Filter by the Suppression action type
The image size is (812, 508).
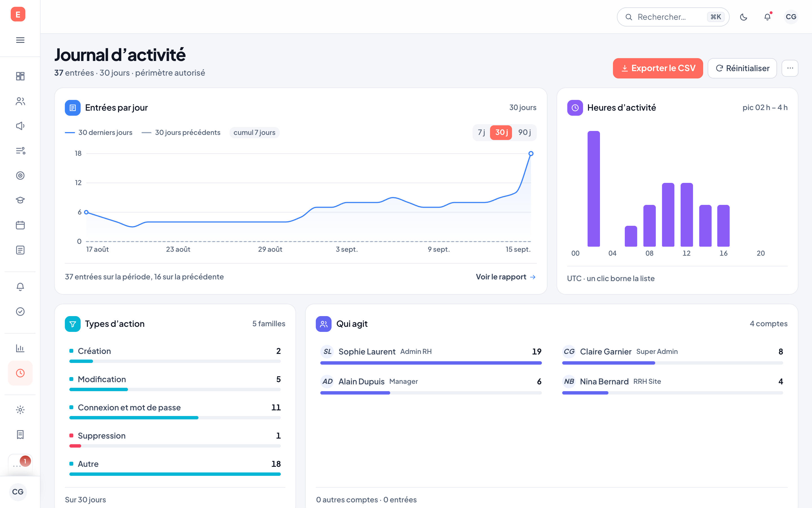click(x=175, y=439)
